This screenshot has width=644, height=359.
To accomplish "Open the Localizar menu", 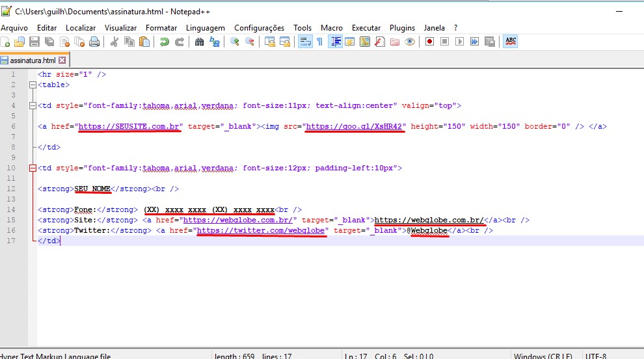I will 81,28.
